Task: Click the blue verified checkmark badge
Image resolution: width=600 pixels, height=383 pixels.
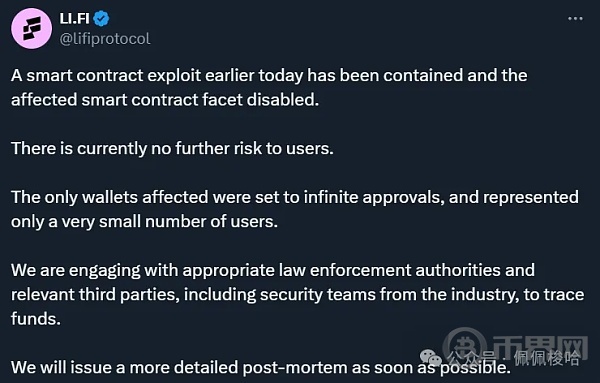Action: tap(101, 18)
